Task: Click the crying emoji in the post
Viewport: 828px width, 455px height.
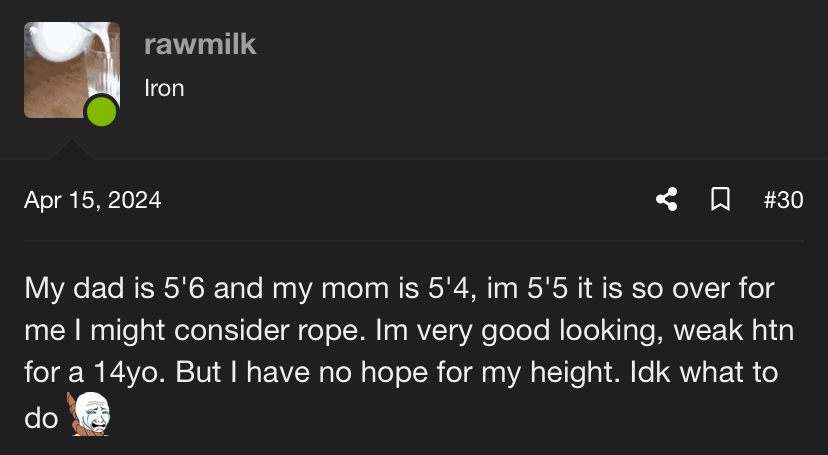Action: click(x=88, y=414)
